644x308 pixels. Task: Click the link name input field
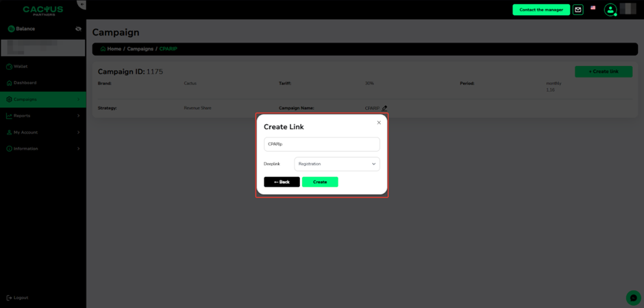(321, 144)
